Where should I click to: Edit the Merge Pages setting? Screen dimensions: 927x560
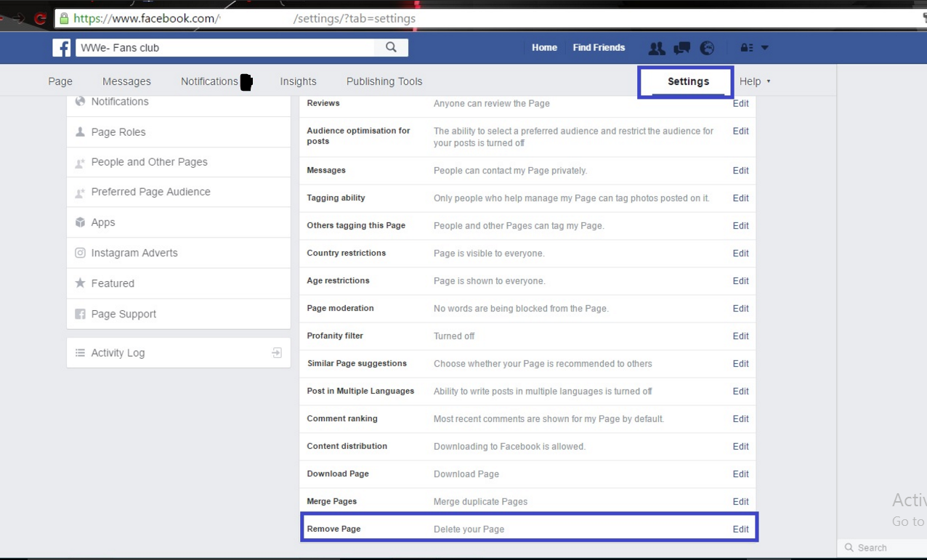[x=740, y=501]
